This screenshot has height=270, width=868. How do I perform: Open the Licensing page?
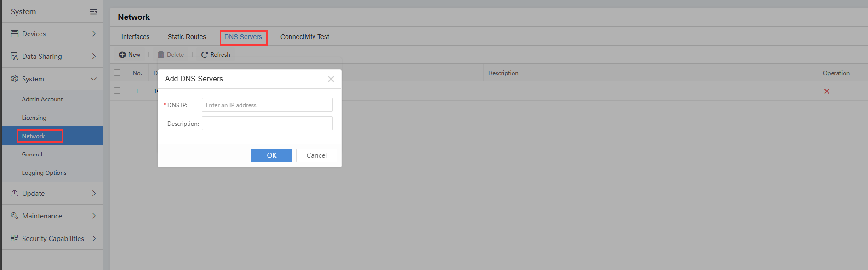tap(34, 117)
